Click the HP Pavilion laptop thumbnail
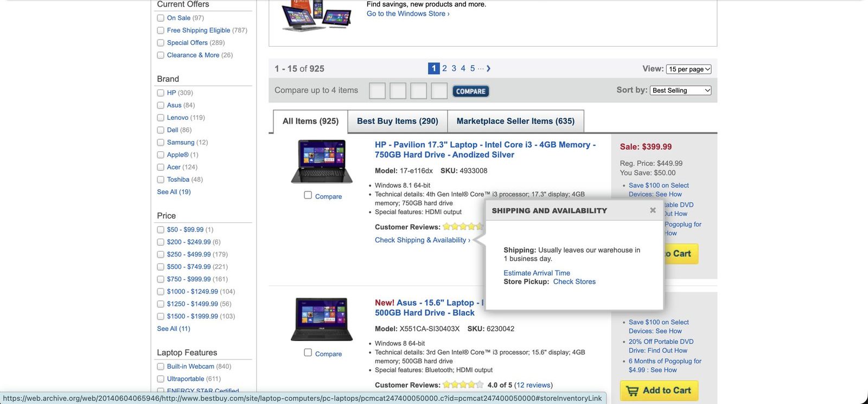The image size is (868, 404). click(322, 162)
